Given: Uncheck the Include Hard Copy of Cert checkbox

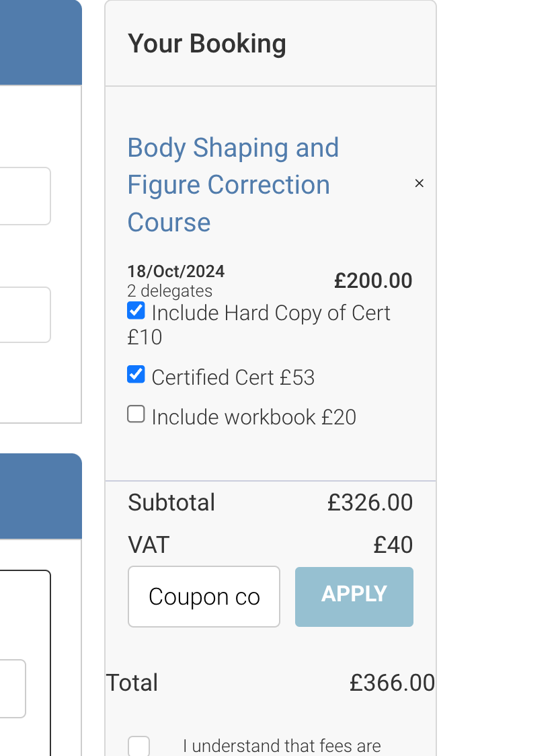Looking at the screenshot, I should click(136, 311).
